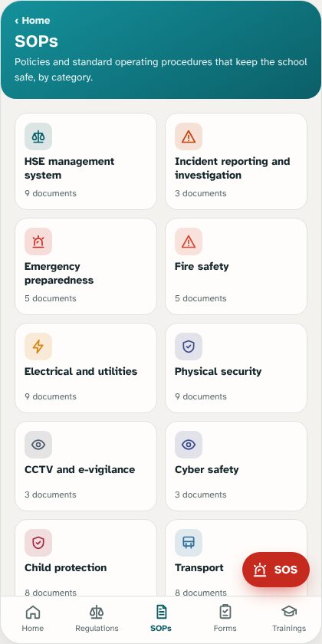The width and height of the screenshot is (322, 644).
Task: Click the siren icon on Emergency preparedness card
Action: (x=38, y=242)
